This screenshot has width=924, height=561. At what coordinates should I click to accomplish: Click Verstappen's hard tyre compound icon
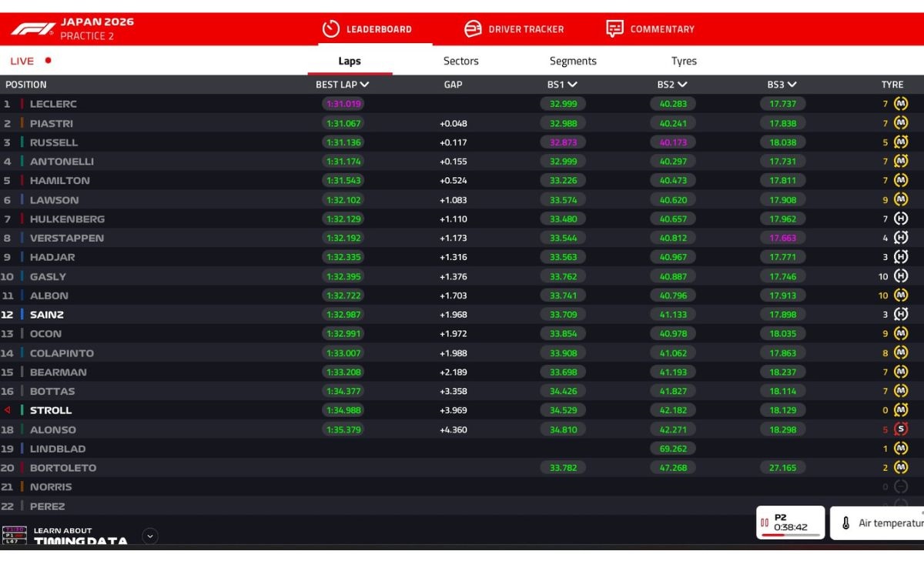point(900,237)
